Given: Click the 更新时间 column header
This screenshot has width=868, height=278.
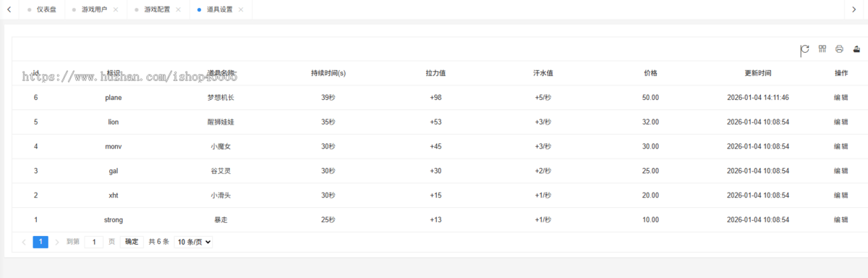Looking at the screenshot, I should pos(758,73).
